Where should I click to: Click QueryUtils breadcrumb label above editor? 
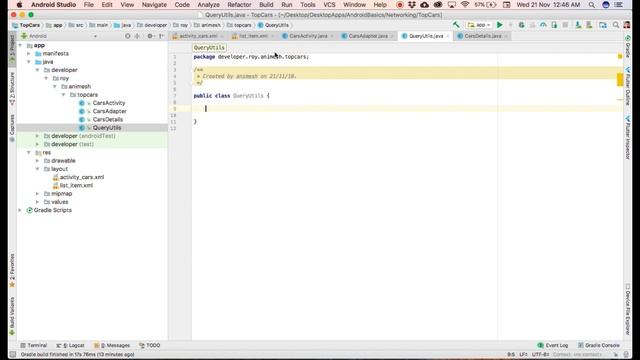(209, 48)
